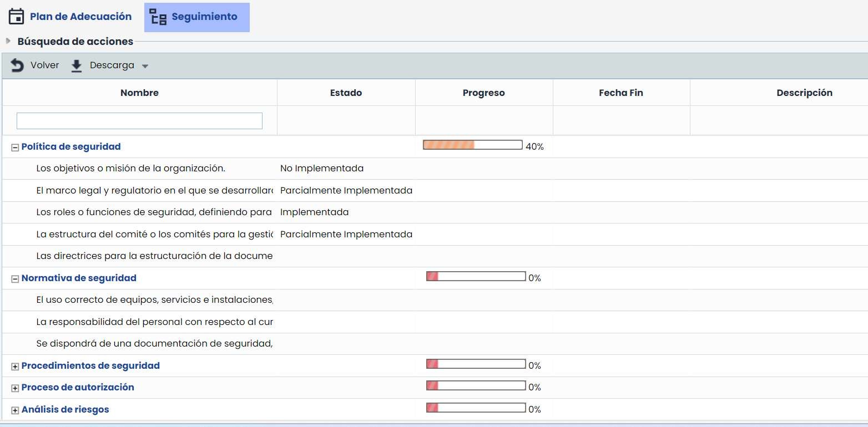The width and height of the screenshot is (868, 427).
Task: Select the row 'Los objetivos o misión de la organización'
Action: point(130,168)
